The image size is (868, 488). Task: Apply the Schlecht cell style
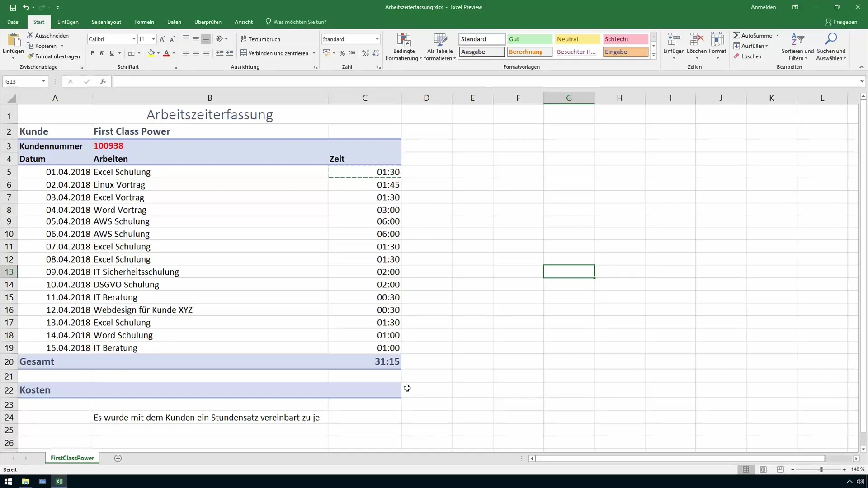[625, 39]
